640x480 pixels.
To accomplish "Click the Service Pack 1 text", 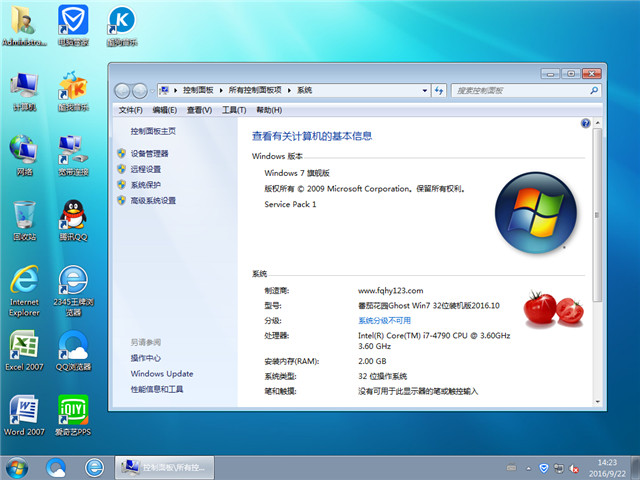I will 290,204.
